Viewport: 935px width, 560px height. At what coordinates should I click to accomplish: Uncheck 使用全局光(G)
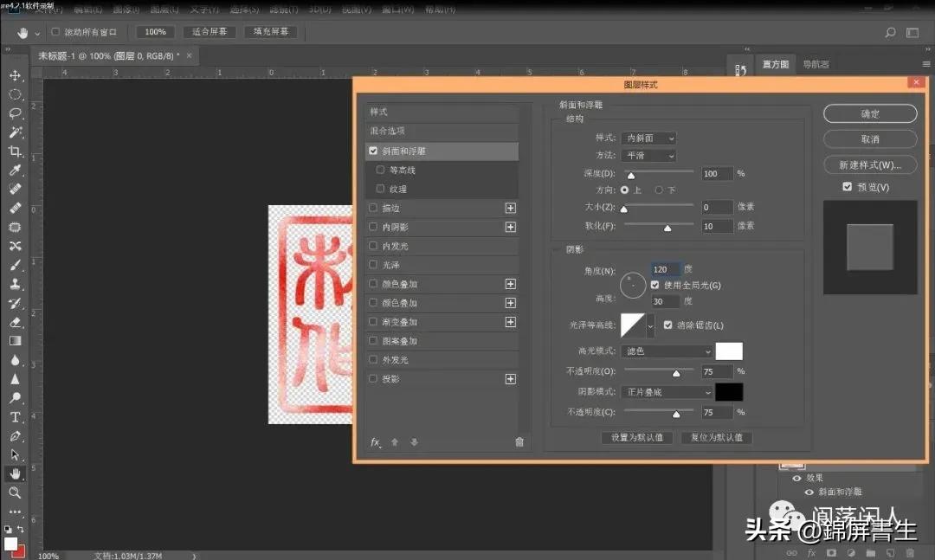pyautogui.click(x=654, y=286)
